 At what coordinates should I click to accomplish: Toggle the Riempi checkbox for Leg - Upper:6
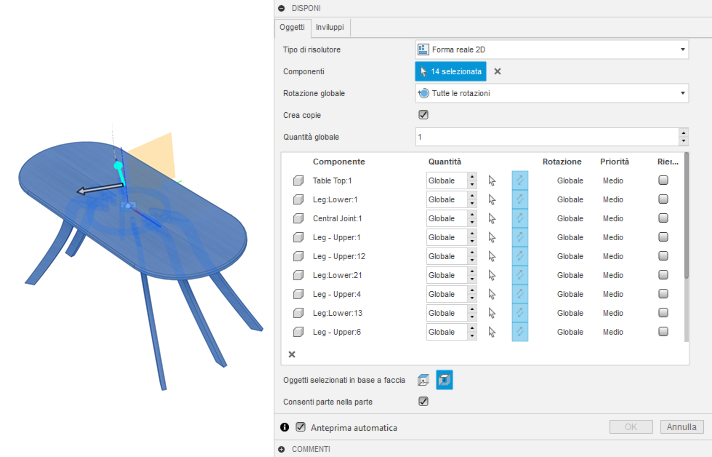[663, 332]
